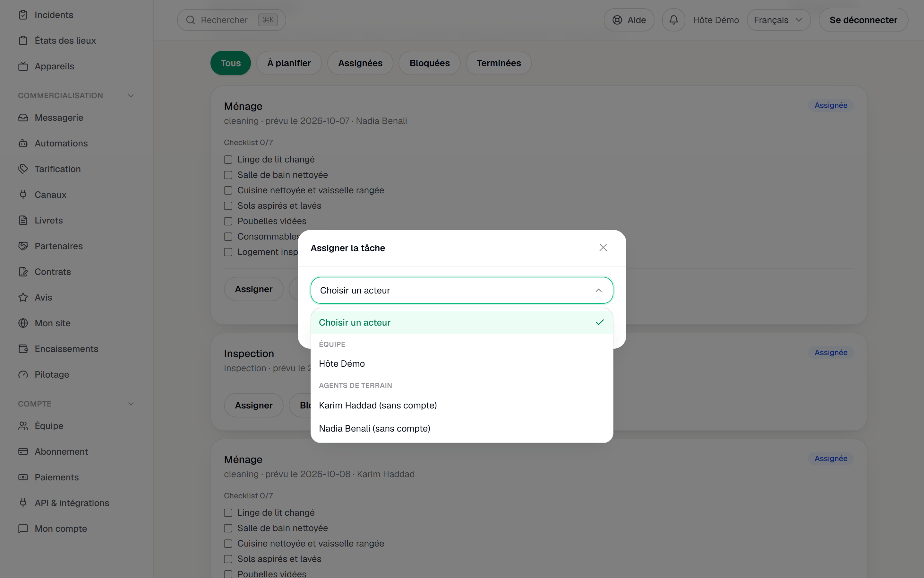Tick 'Cuisine nettoyée et vaisselle rangée' first card

[x=228, y=190]
